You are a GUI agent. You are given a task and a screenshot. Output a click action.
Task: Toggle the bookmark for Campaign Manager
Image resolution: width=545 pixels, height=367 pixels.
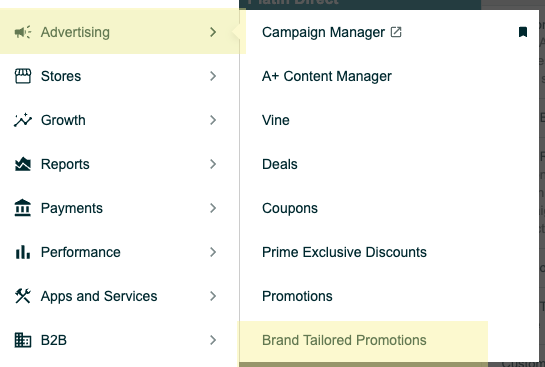click(x=523, y=32)
